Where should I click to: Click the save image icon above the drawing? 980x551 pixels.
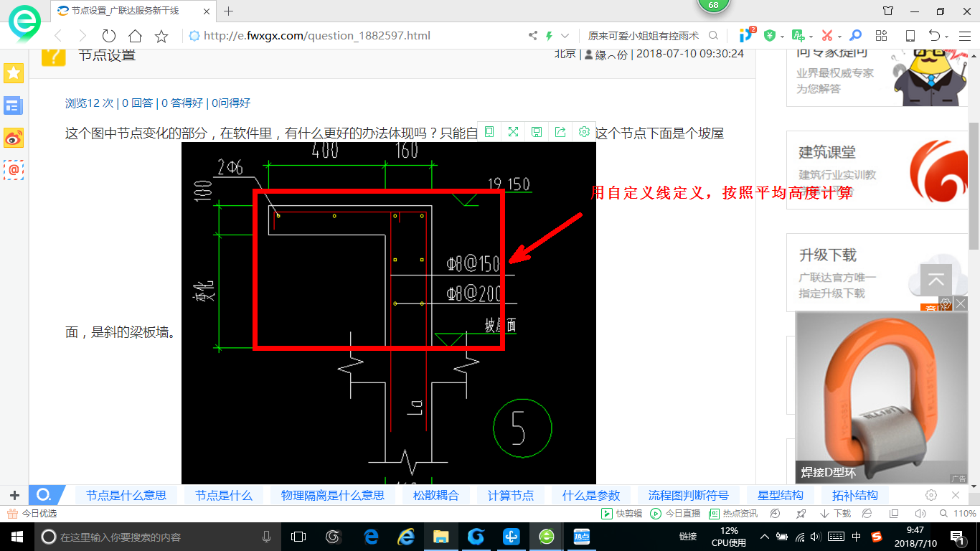537,131
